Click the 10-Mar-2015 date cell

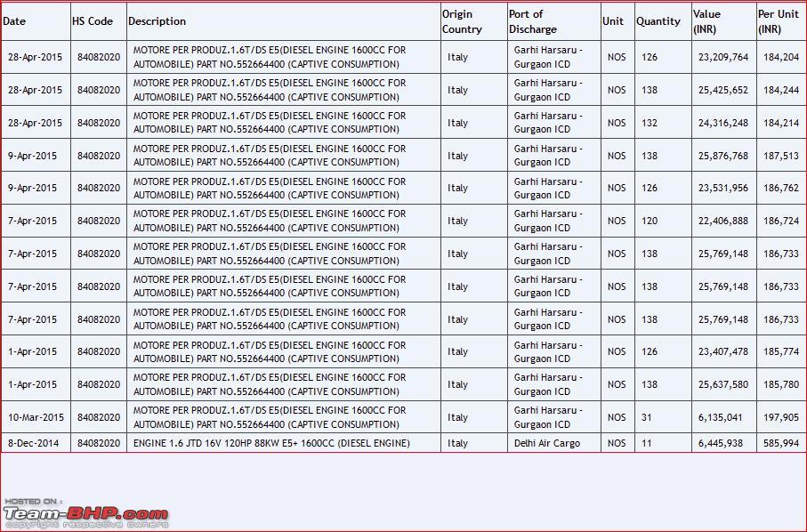(x=36, y=417)
